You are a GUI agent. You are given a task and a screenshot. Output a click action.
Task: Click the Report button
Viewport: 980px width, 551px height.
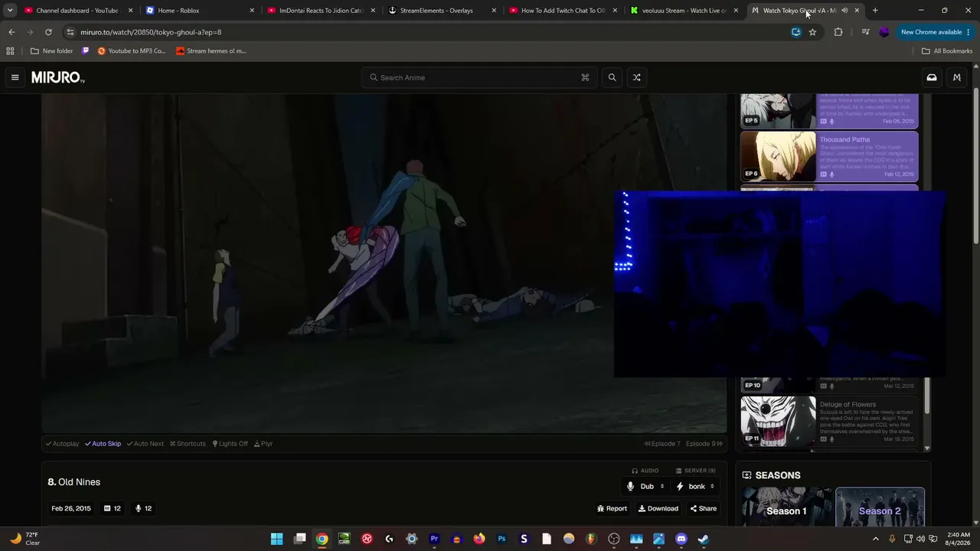(x=612, y=508)
